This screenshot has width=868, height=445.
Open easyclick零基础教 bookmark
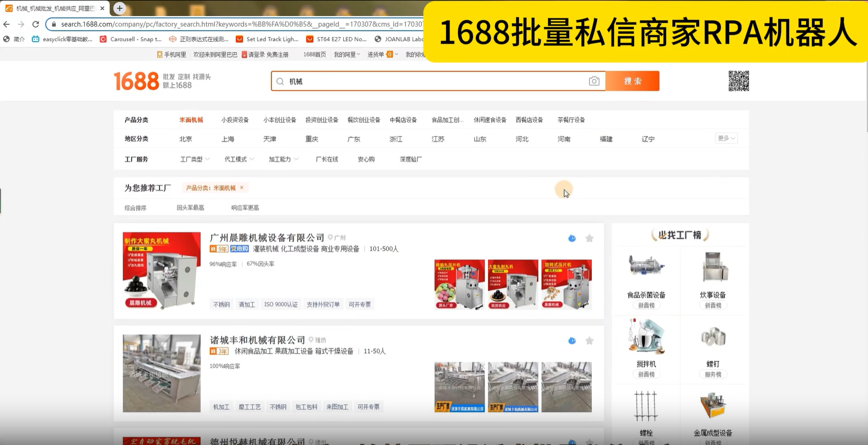point(62,39)
